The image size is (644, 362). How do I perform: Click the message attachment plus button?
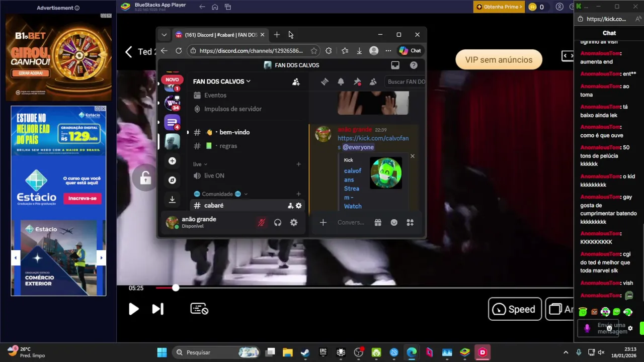tap(323, 222)
